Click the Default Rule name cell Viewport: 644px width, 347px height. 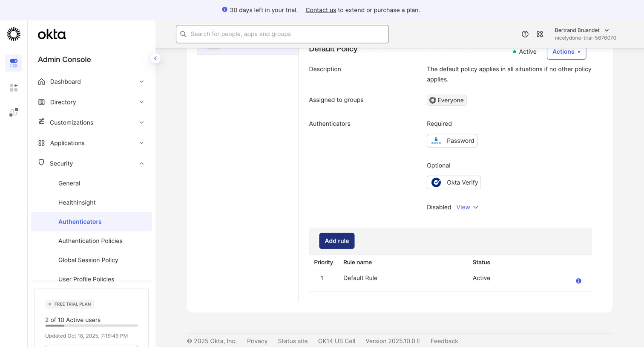pos(360,278)
